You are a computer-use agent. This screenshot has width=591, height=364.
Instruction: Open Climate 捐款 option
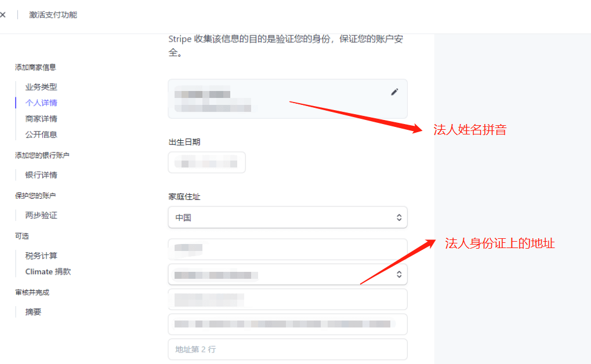[x=48, y=271]
